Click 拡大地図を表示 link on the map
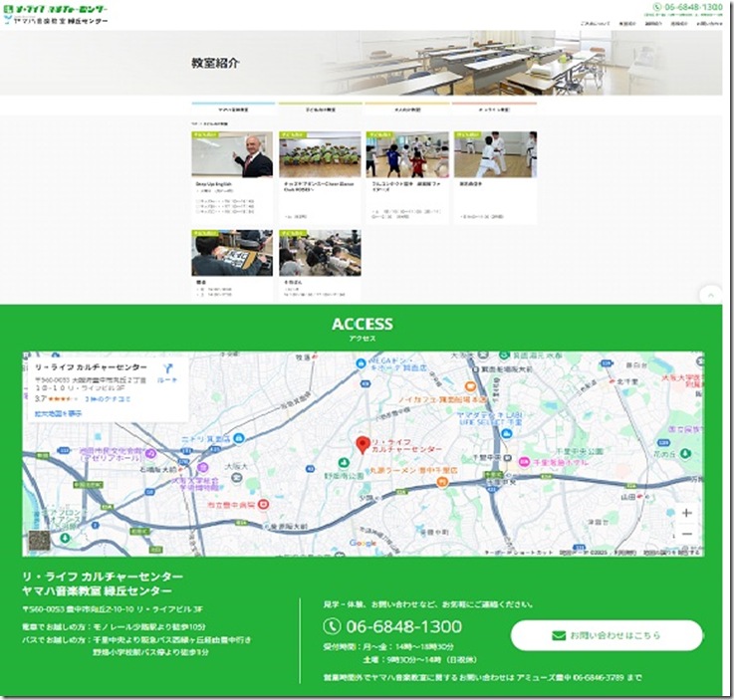The image size is (734, 700). tap(60, 412)
